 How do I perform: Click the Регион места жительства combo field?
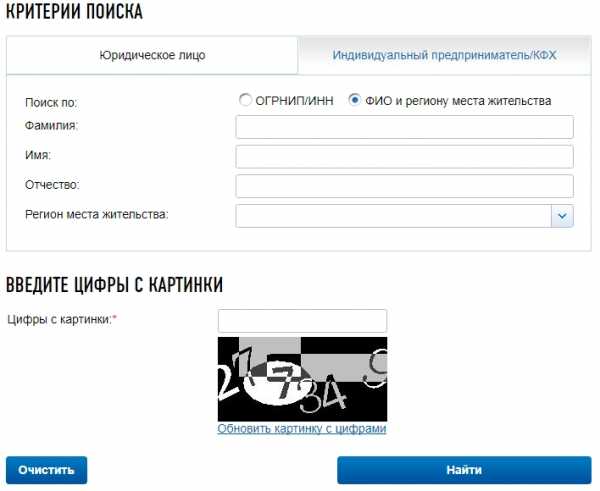[x=393, y=216]
